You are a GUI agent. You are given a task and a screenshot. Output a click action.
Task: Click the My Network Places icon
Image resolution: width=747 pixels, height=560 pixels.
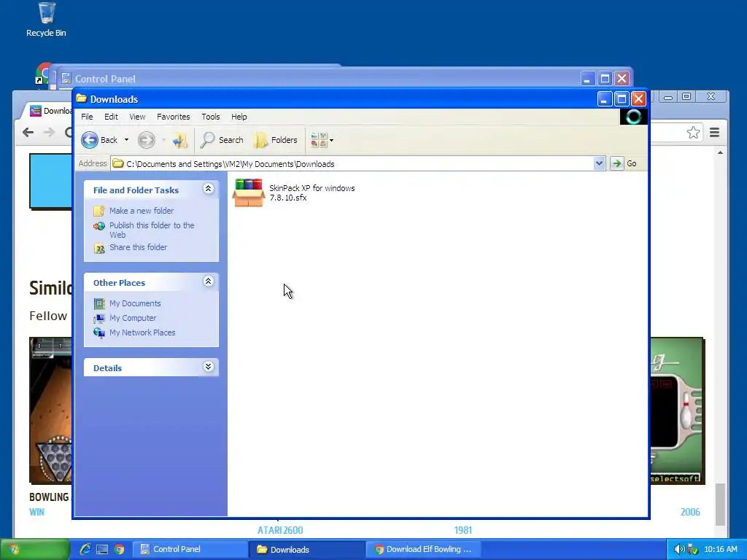[x=99, y=332]
